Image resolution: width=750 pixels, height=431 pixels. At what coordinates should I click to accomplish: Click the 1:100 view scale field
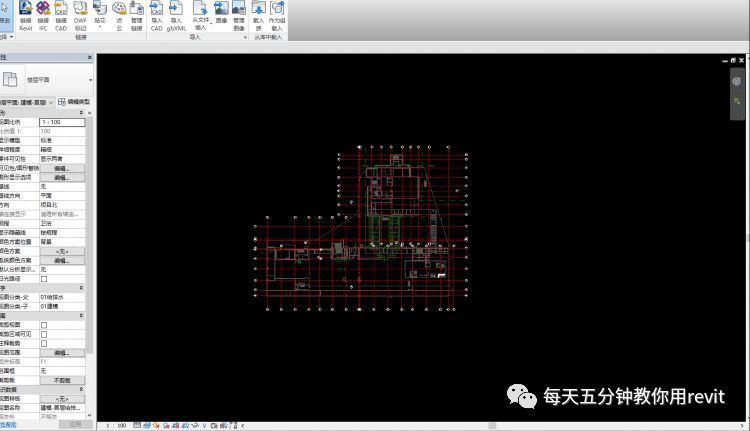pyautogui.click(x=60, y=122)
